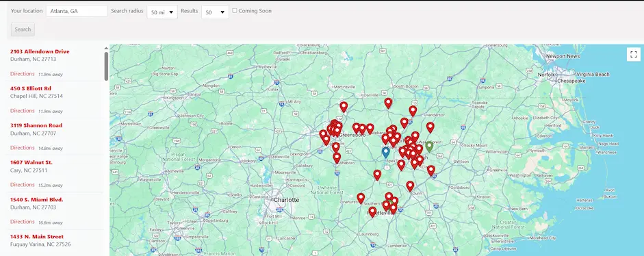Click the results list scrollbar thumb

click(x=106, y=66)
